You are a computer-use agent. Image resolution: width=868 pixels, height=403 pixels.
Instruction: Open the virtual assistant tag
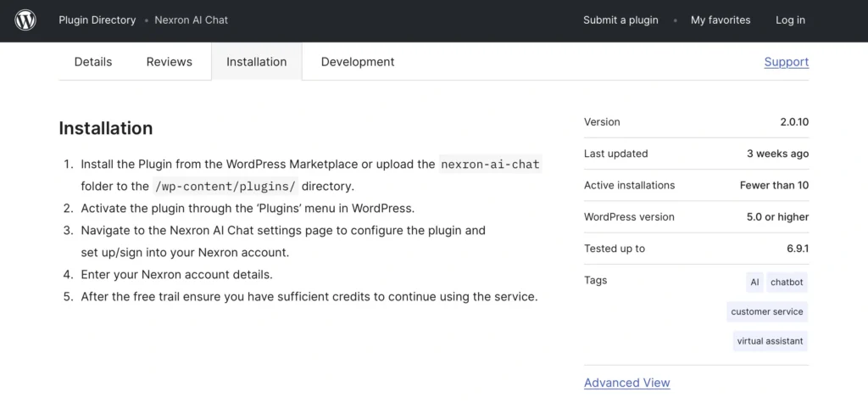(771, 341)
